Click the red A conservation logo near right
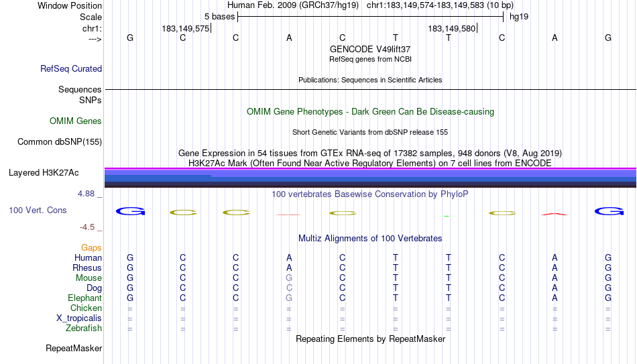This screenshot has height=364, width=637. click(x=555, y=214)
